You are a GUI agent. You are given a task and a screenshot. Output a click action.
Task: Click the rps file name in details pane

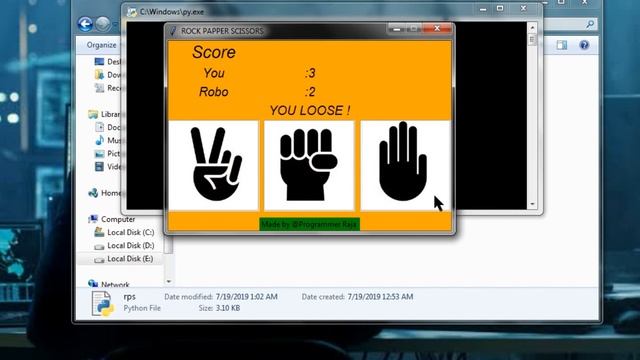point(129,297)
